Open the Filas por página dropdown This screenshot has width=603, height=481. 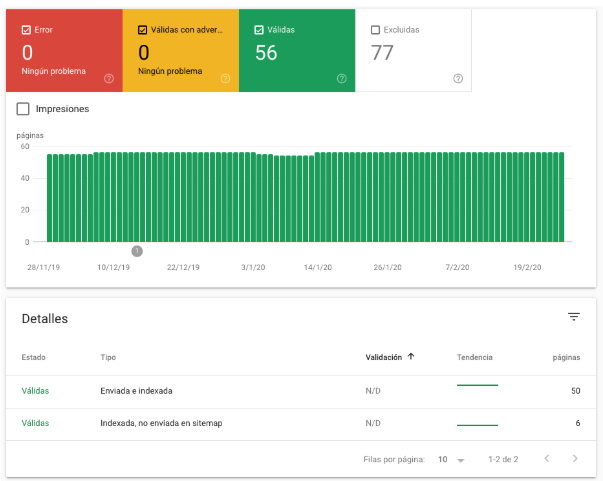452,459
